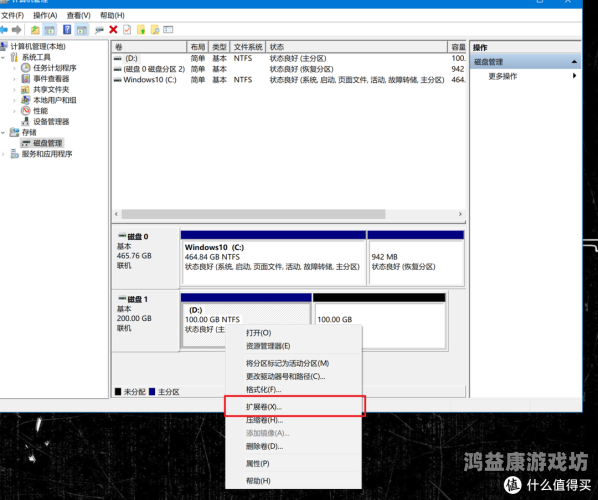This screenshot has height=500, width=598.
Task: Expand the 本地用户和组 tree node
Action: pos(14,100)
